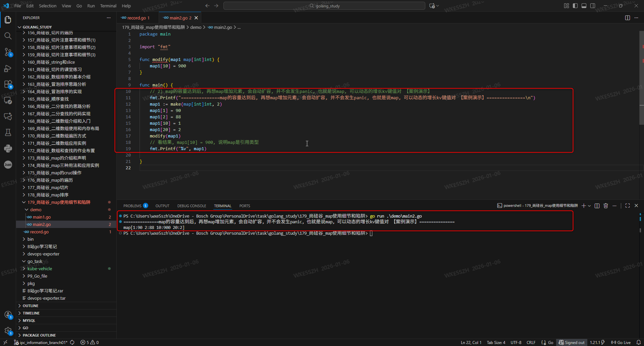Screen dimensions: 644x346
Task: Expand the 178_尚硅谷_map排序 folder
Action: click(66, 195)
